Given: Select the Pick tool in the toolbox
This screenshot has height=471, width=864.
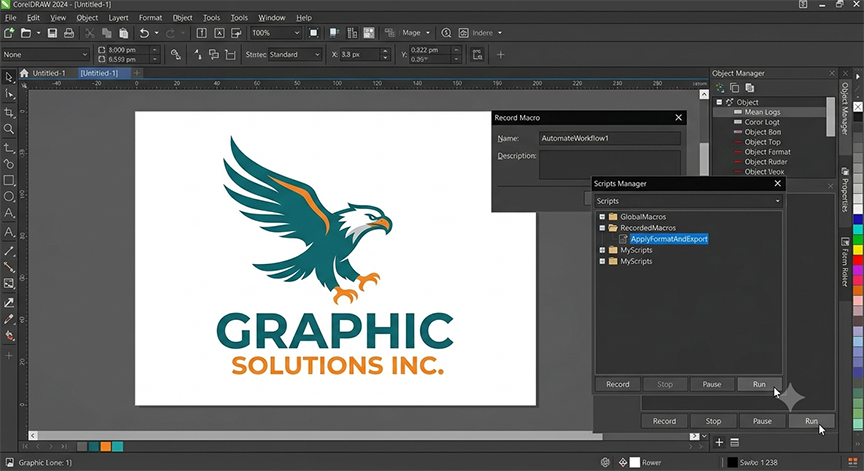Looking at the screenshot, I should (9, 77).
